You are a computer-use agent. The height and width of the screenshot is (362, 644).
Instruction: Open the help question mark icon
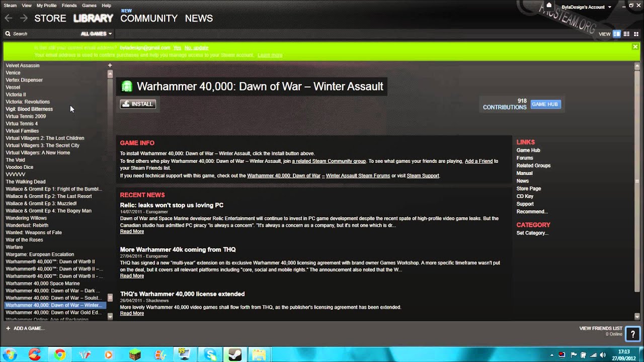(633, 333)
